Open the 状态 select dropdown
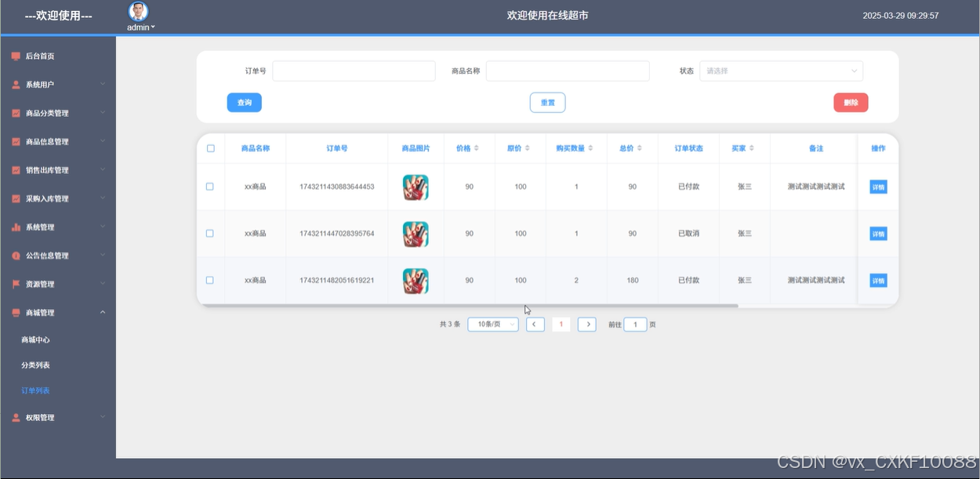The image size is (980, 479). [x=781, y=71]
